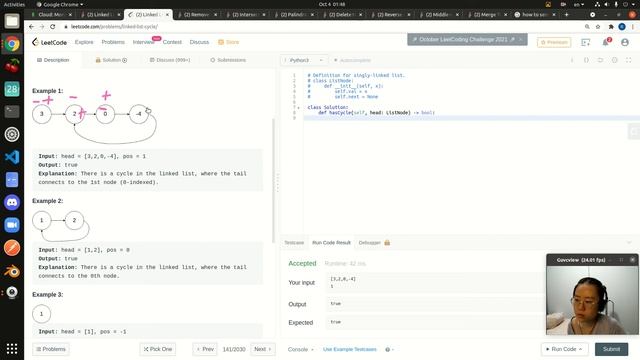Bookmark this page with star icon

coord(598,27)
